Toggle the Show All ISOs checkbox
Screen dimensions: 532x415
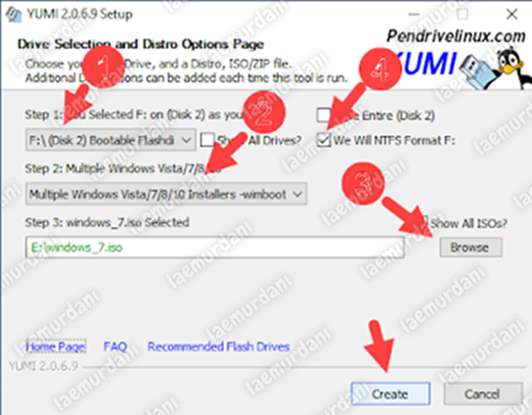coord(423,222)
